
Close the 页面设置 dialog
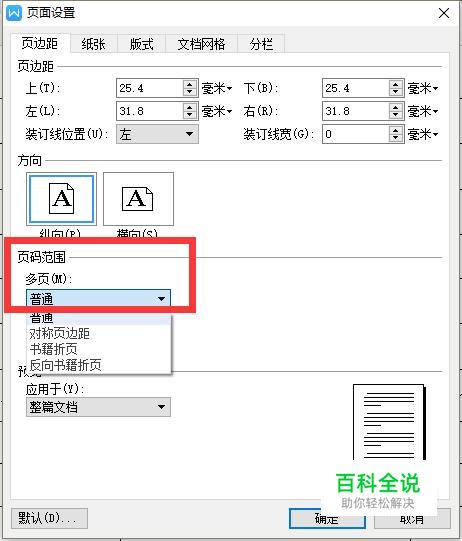tap(444, 13)
